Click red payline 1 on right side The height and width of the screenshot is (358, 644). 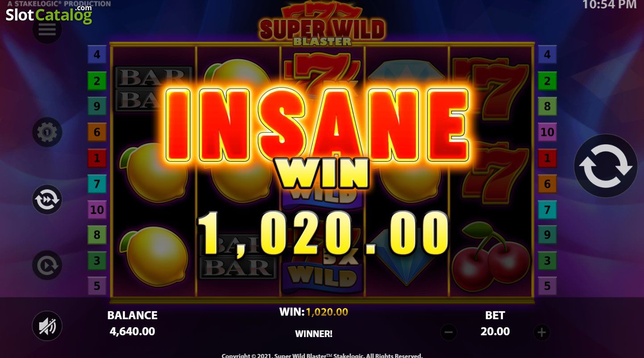[547, 158]
